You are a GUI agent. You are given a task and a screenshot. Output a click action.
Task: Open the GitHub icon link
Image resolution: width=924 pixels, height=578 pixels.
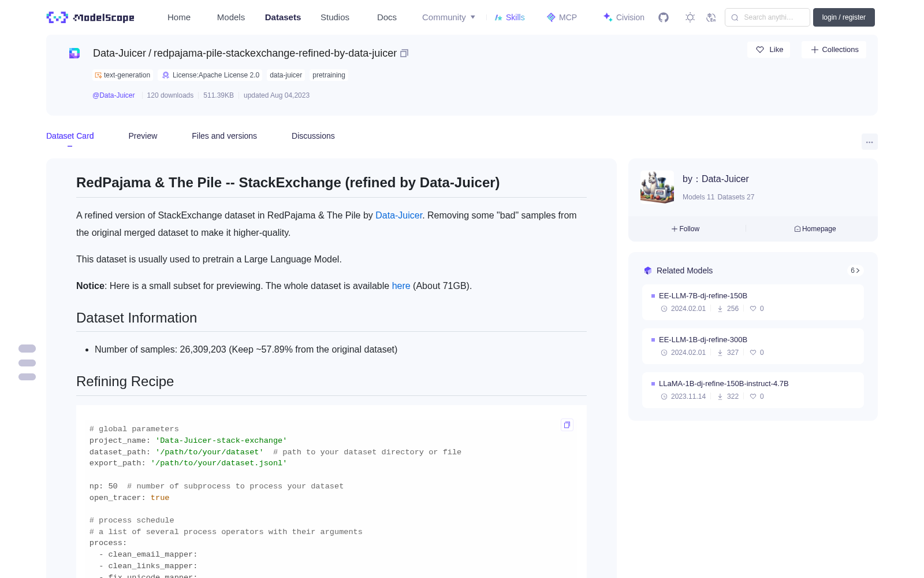click(664, 17)
